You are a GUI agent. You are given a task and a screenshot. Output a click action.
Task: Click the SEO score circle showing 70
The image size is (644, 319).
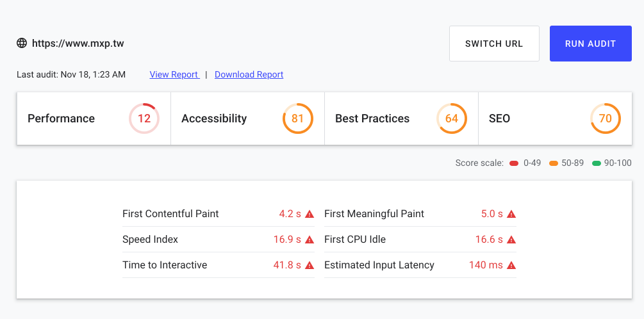tap(606, 119)
